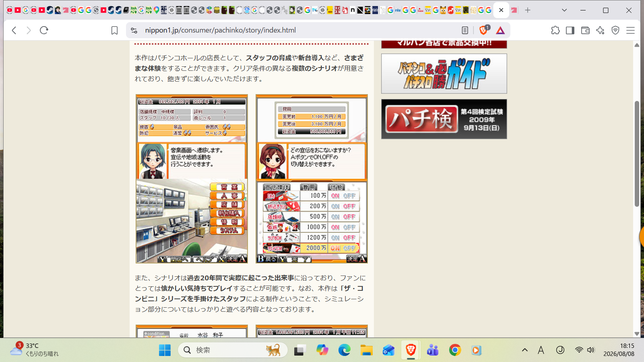
Task: Open the パチ検 第4回検定試験 banner
Action: [444, 119]
